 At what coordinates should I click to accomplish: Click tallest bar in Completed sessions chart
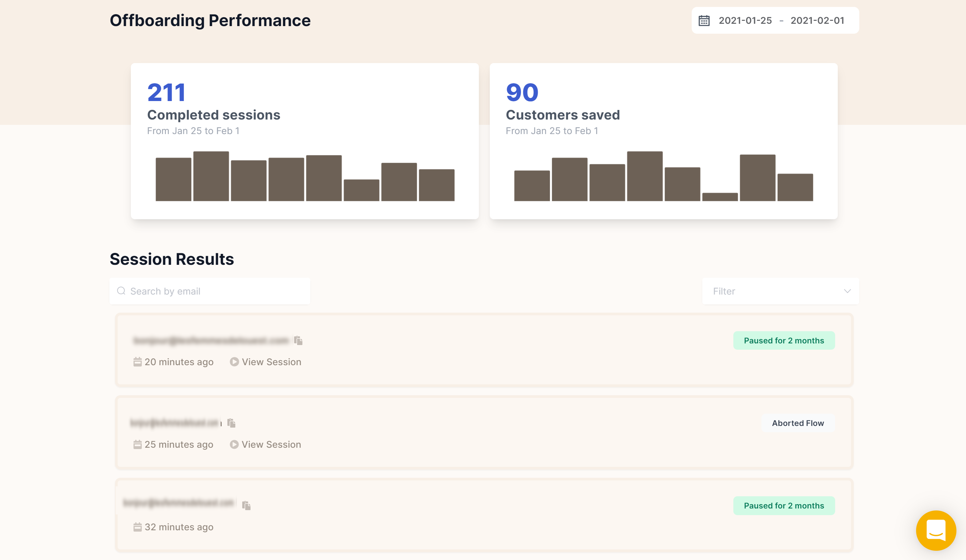pyautogui.click(x=211, y=176)
